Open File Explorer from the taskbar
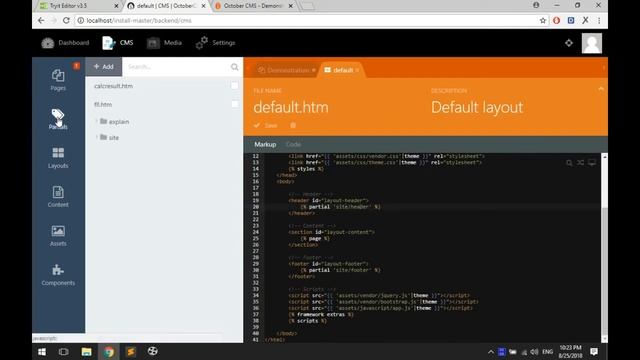The width and height of the screenshot is (640, 360). 86,352
